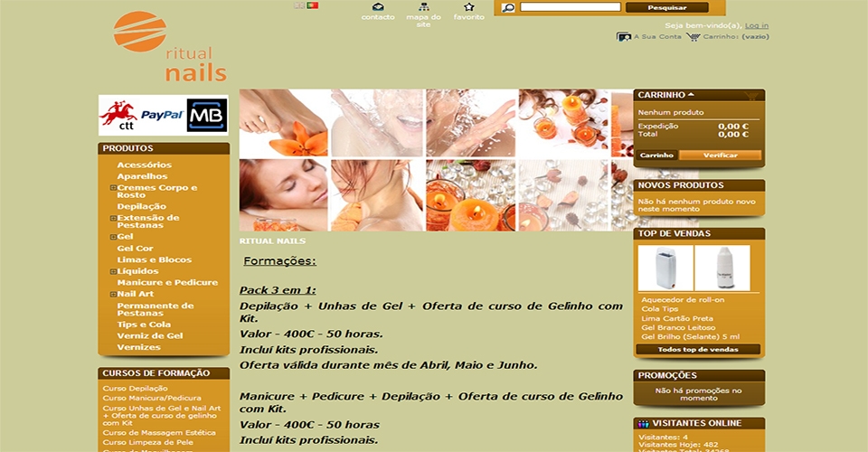Open Gel Cor category
Screen dimensions: 868x452
coord(135,249)
